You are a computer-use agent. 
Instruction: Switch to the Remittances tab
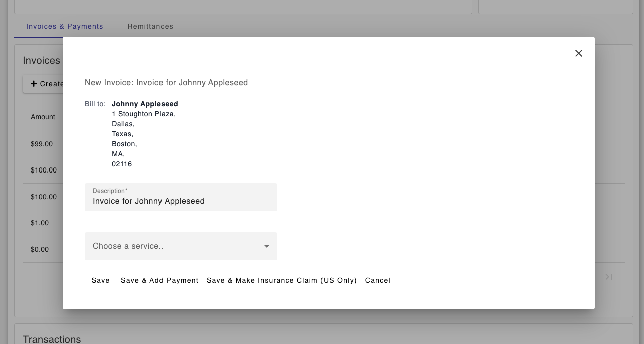[150, 26]
